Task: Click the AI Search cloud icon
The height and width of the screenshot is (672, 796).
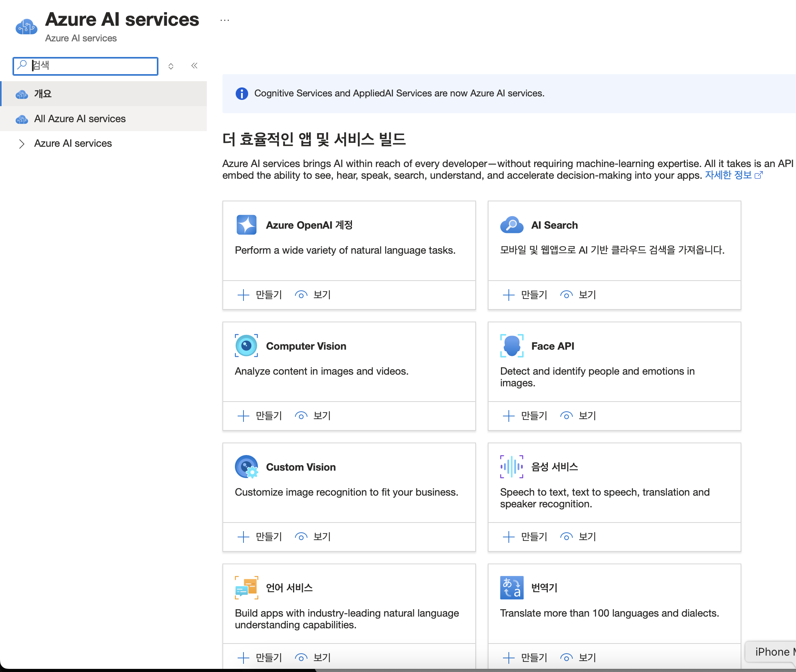Action: pos(512,225)
